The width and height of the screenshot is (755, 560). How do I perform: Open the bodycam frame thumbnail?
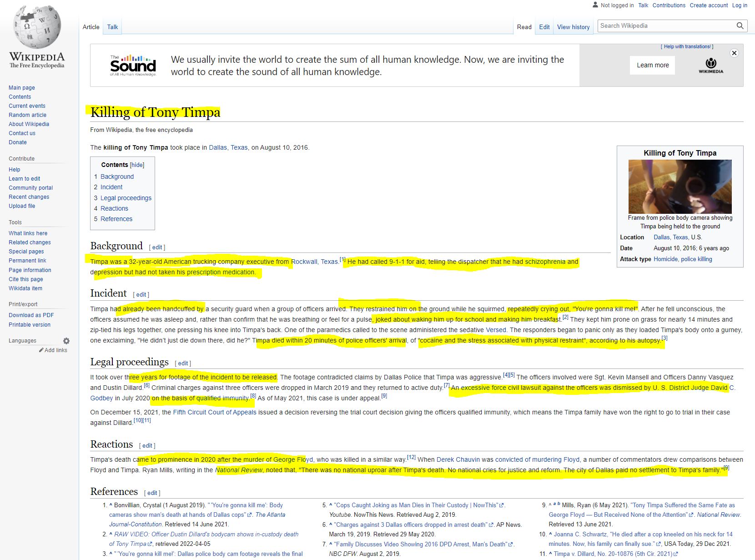680,187
